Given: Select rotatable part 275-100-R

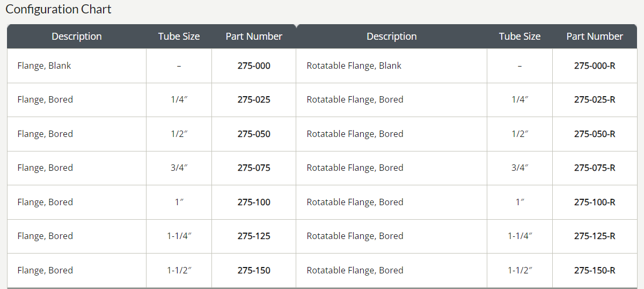Looking at the screenshot, I should (x=595, y=203).
